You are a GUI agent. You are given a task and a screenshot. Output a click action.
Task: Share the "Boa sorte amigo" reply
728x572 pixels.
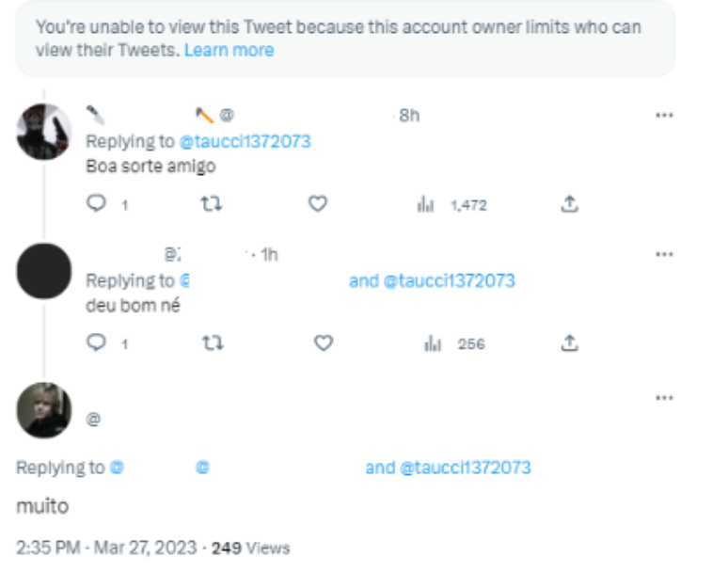568,204
